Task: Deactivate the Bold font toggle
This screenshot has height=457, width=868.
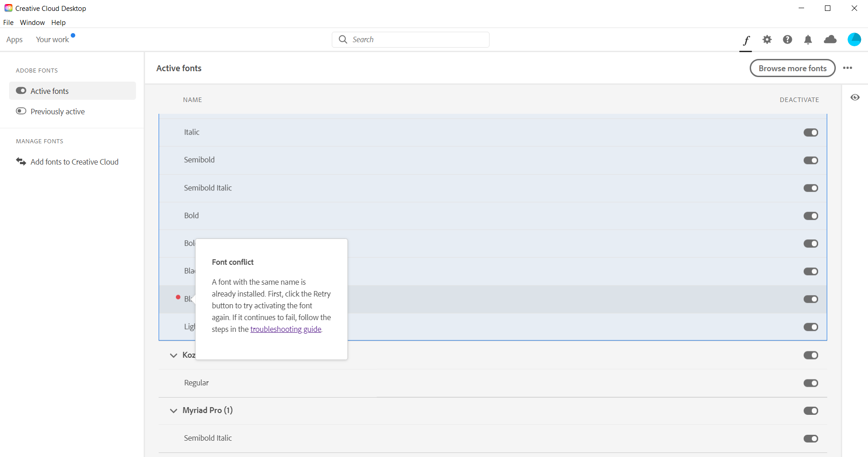Action: coord(810,216)
